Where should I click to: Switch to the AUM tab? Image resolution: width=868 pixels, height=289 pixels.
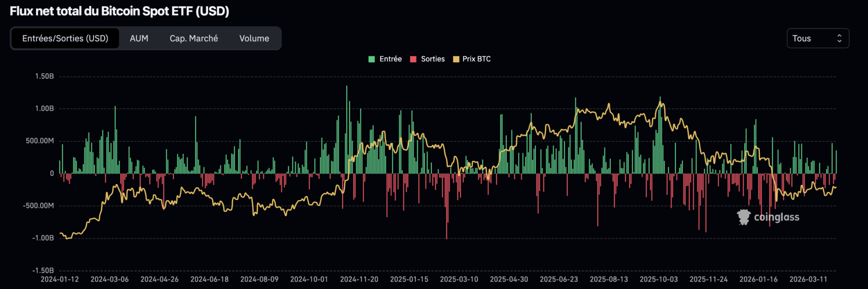point(139,38)
